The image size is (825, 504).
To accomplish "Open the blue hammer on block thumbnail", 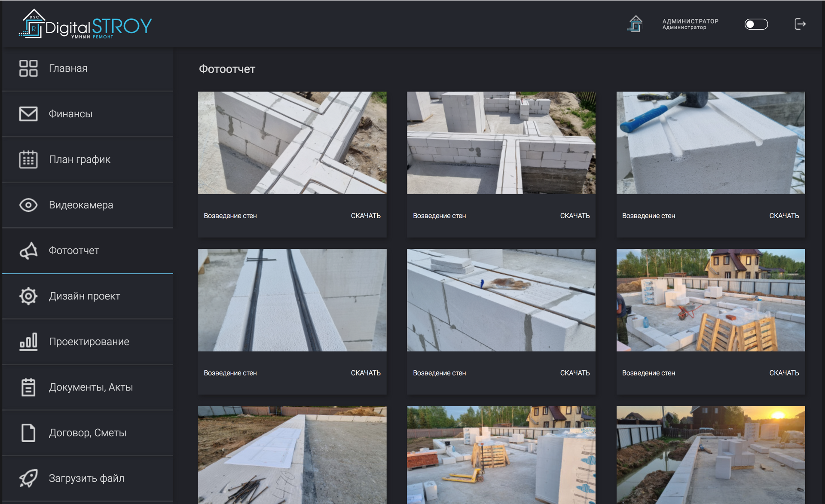I will tap(710, 143).
